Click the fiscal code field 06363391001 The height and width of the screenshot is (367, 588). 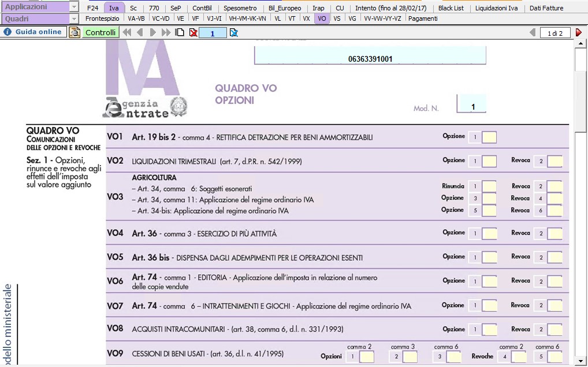pos(370,55)
